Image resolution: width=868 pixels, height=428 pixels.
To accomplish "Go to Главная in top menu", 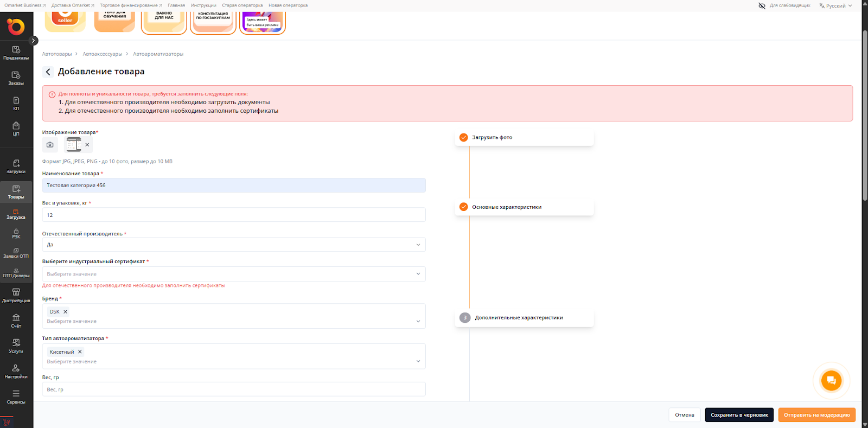I will pos(176,5).
